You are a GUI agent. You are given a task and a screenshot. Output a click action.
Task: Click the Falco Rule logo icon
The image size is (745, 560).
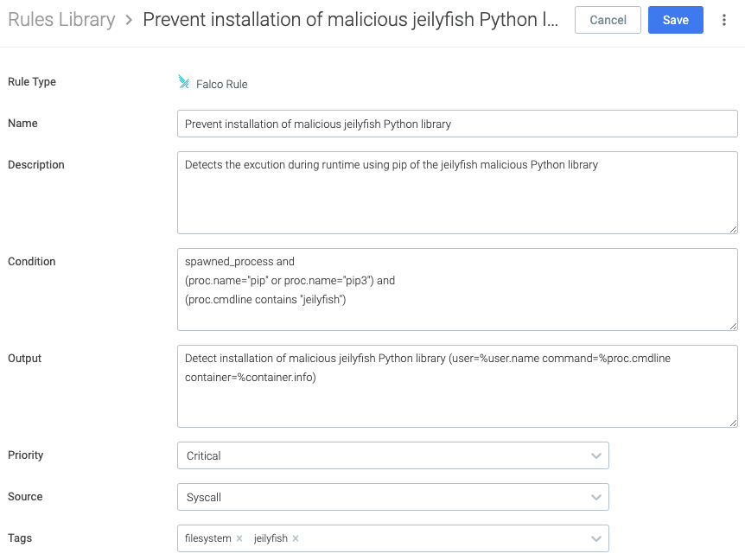183,82
